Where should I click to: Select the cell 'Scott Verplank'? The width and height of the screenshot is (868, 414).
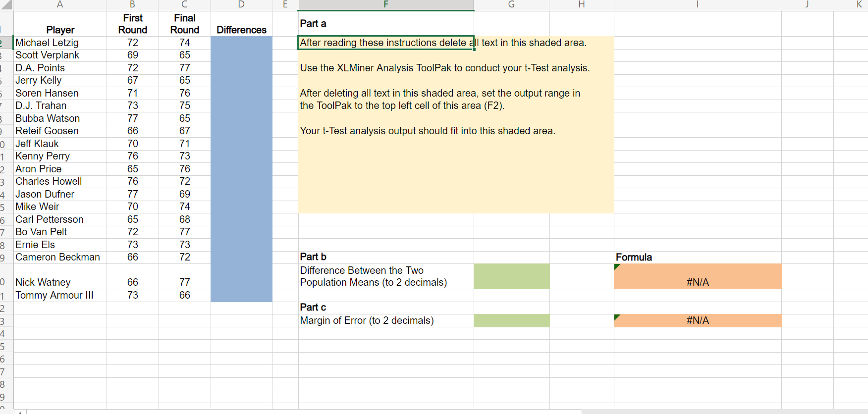point(60,55)
